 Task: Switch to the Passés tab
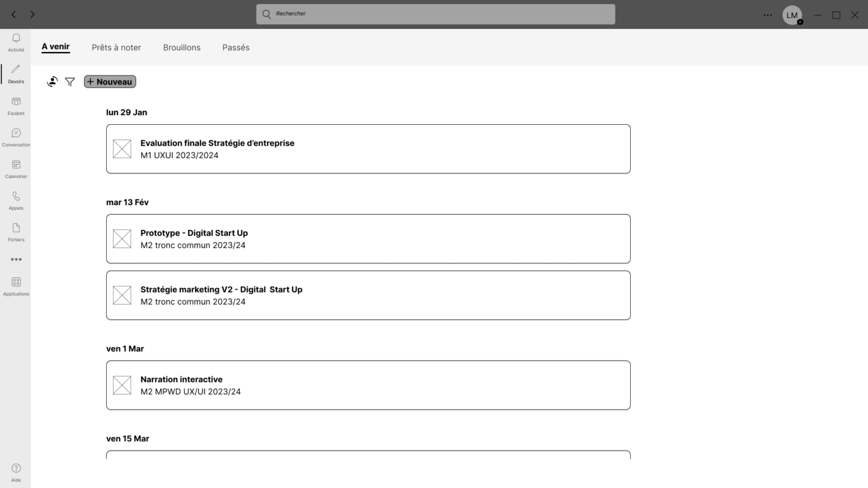pyautogui.click(x=236, y=47)
